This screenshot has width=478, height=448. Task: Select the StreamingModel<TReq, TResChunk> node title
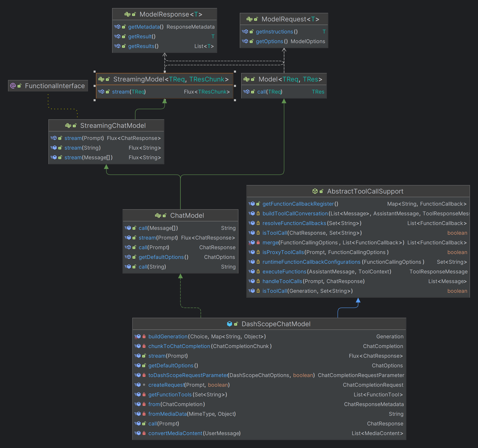click(171, 79)
